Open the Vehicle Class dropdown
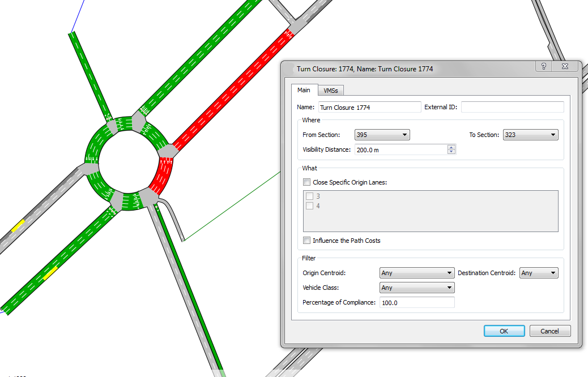Image resolution: width=588 pixels, height=377 pixels. tap(450, 288)
